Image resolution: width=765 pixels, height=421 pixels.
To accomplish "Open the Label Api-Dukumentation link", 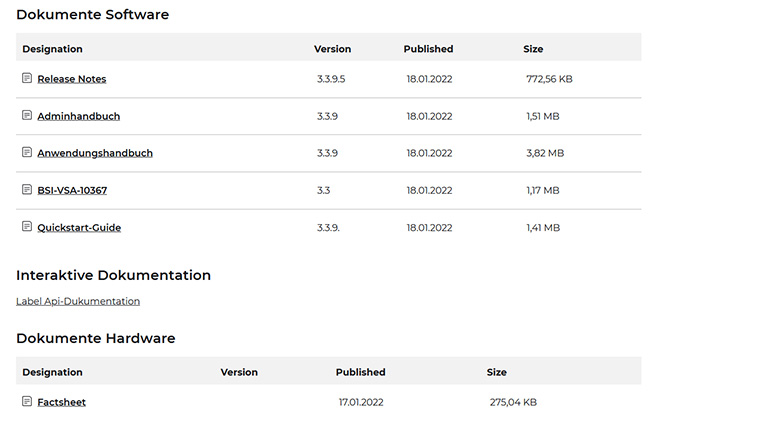I will [78, 301].
